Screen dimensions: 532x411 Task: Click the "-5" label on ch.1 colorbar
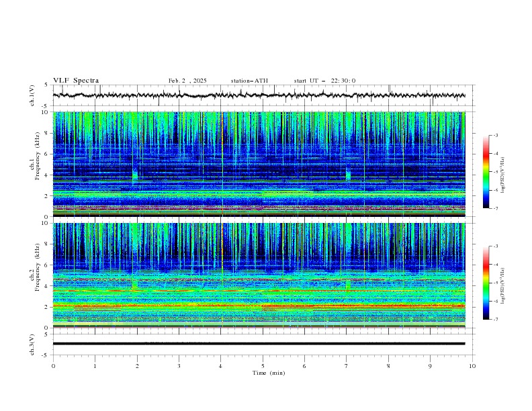point(495,172)
